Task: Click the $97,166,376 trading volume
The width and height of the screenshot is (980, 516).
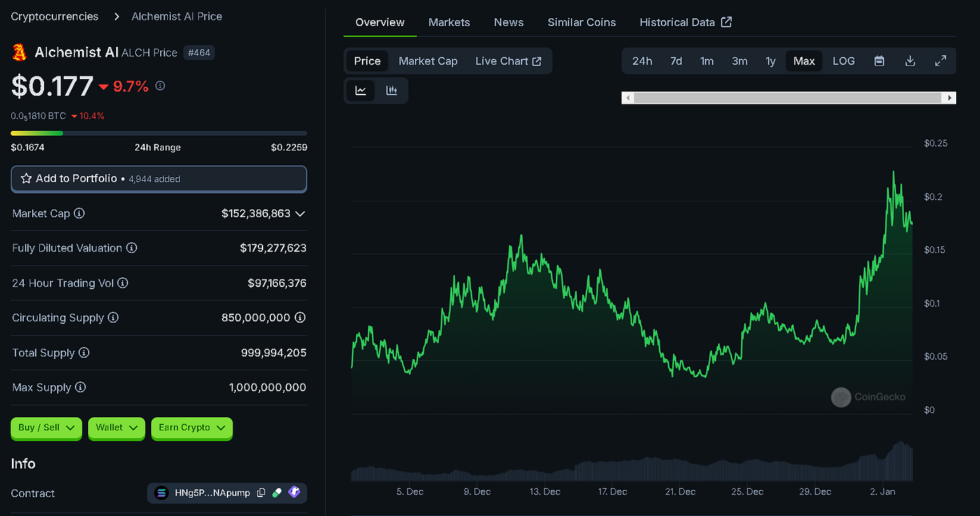Action: 277,283
